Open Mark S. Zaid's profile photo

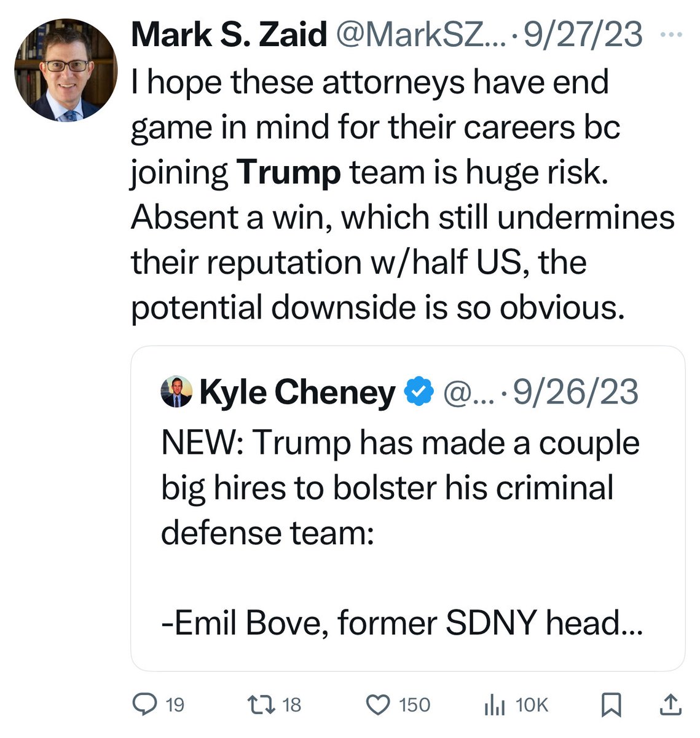click(65, 69)
